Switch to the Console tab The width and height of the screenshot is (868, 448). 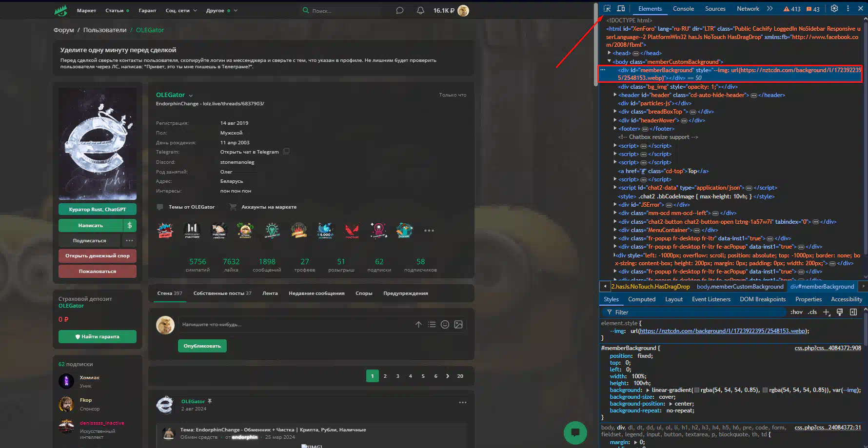683,9
